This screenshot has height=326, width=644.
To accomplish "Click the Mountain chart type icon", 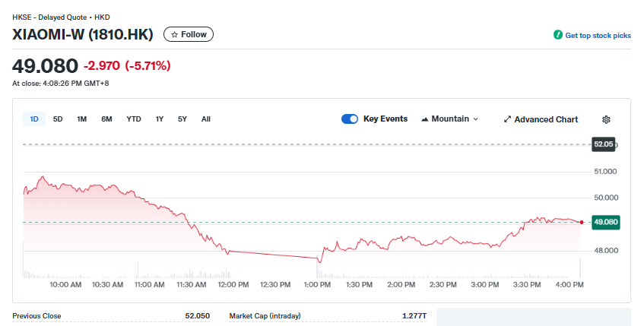I will 424,119.
